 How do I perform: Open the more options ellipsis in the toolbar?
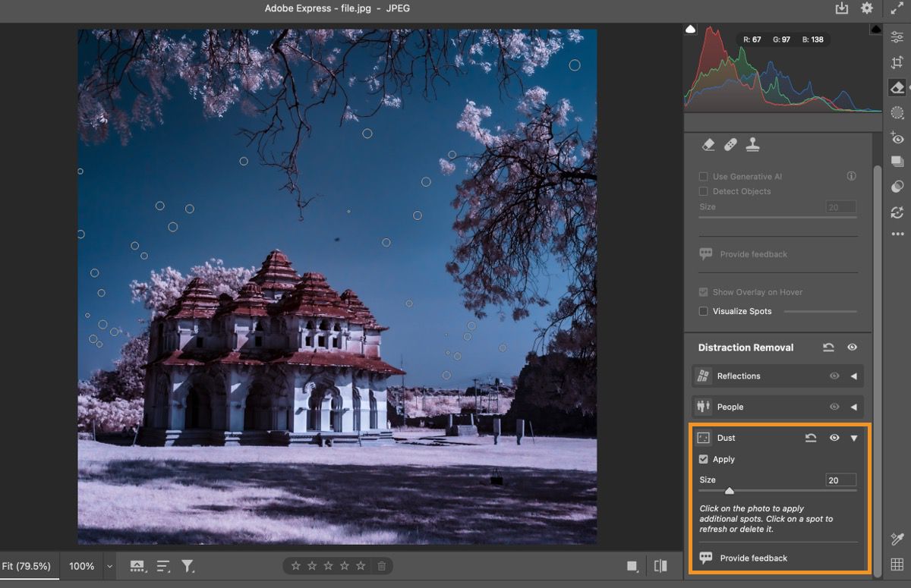tap(897, 234)
